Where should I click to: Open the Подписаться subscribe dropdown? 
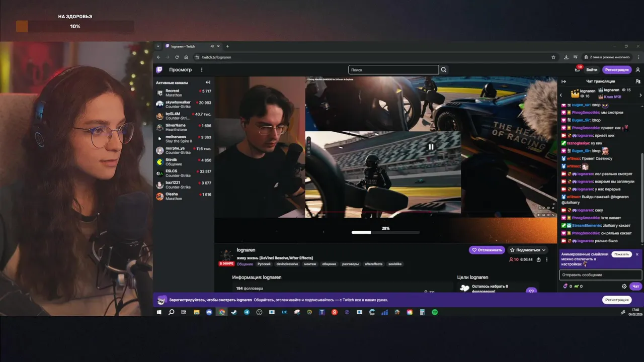click(528, 250)
